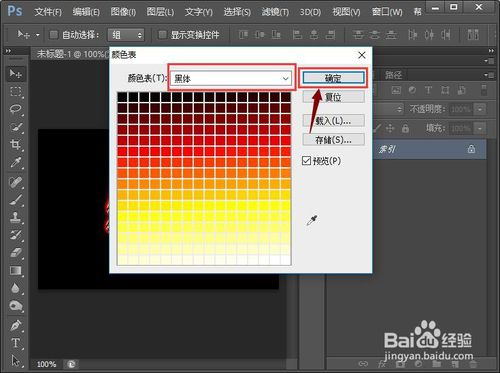
Task: Open the 编辑(E) menu
Action: click(86, 12)
